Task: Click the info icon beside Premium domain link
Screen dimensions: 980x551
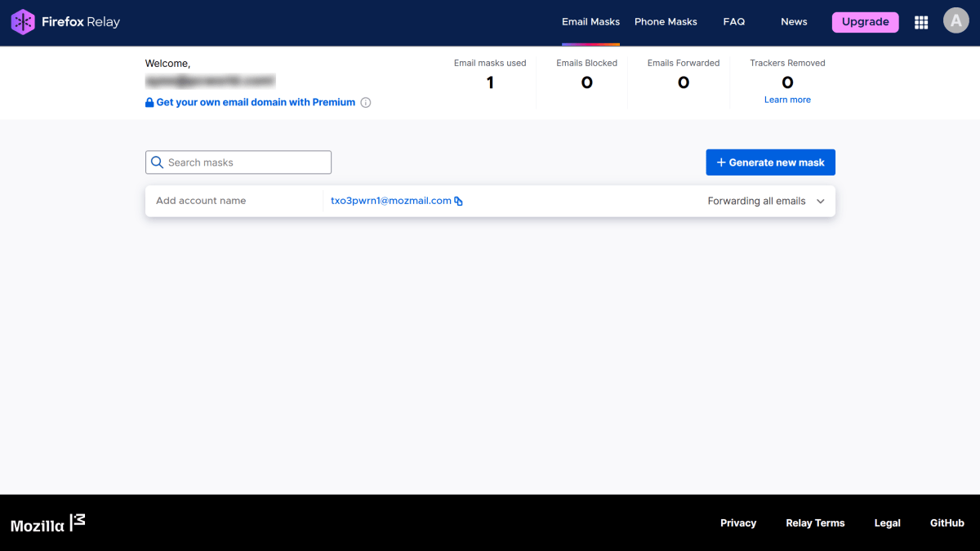Action: coord(366,103)
